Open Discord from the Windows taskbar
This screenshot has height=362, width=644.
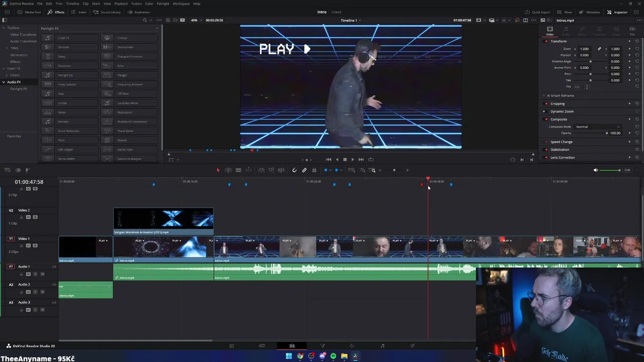(322, 356)
